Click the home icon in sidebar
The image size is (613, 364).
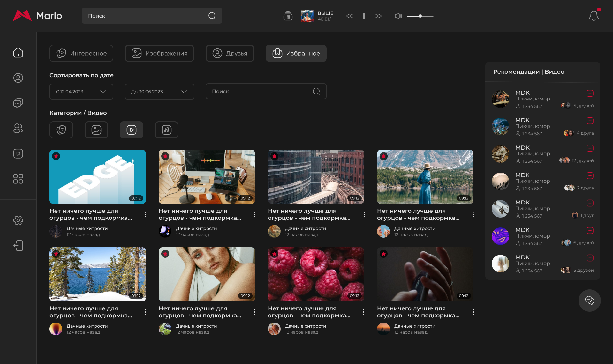coord(18,53)
